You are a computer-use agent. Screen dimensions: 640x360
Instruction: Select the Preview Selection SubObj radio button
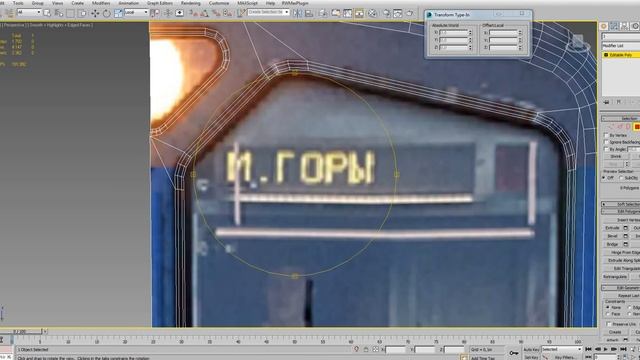coord(622,178)
